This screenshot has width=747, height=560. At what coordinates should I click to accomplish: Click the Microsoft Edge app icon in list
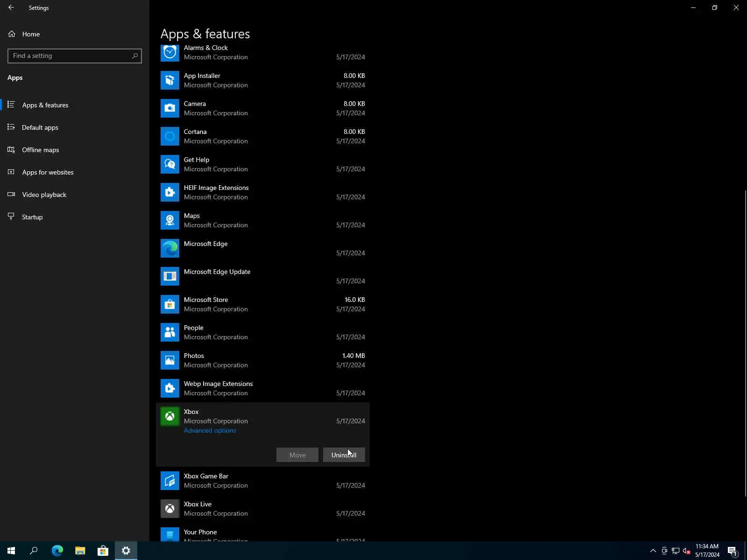170,248
